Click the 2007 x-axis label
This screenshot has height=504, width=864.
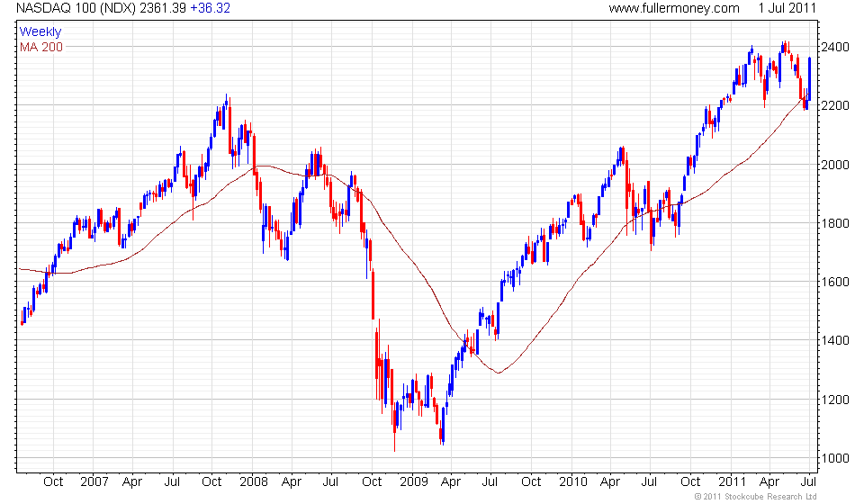[94, 482]
